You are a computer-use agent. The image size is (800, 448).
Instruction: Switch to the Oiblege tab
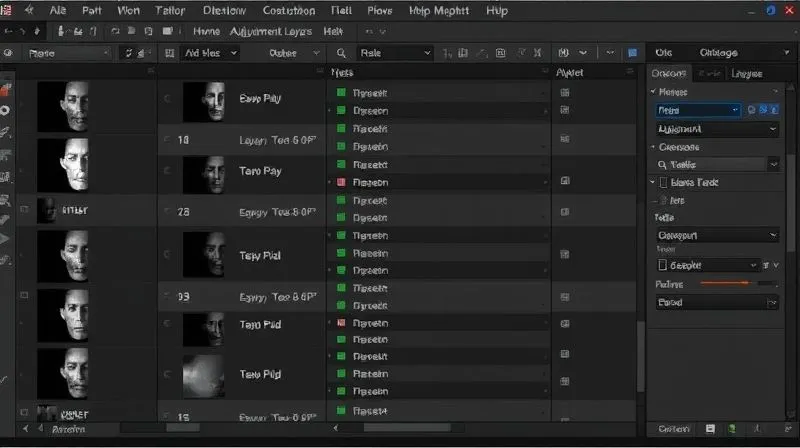coord(718,53)
